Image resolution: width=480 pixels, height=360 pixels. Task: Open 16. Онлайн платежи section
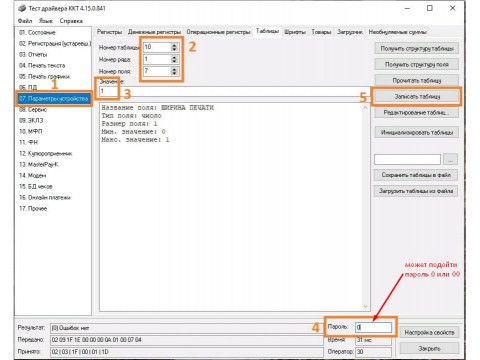(x=45, y=197)
